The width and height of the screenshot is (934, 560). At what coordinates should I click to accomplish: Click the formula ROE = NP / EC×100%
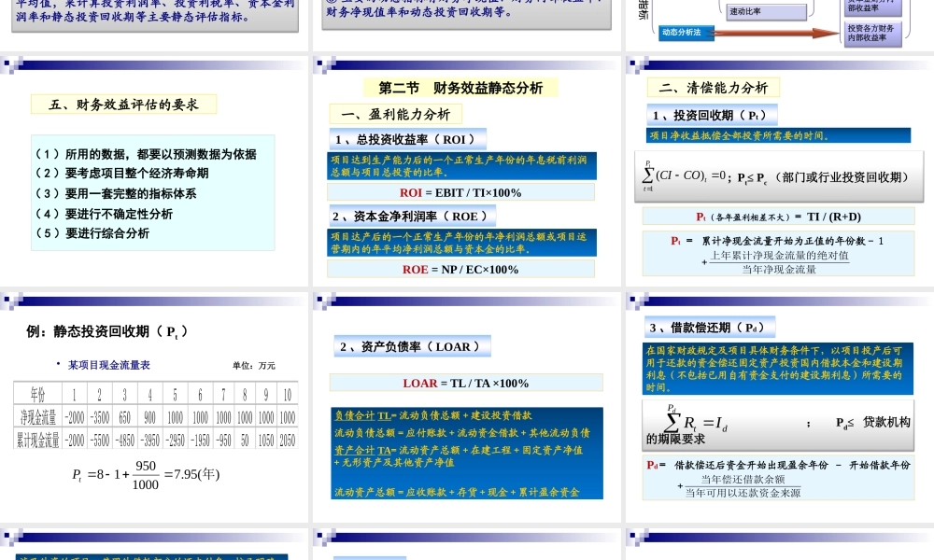click(460, 269)
